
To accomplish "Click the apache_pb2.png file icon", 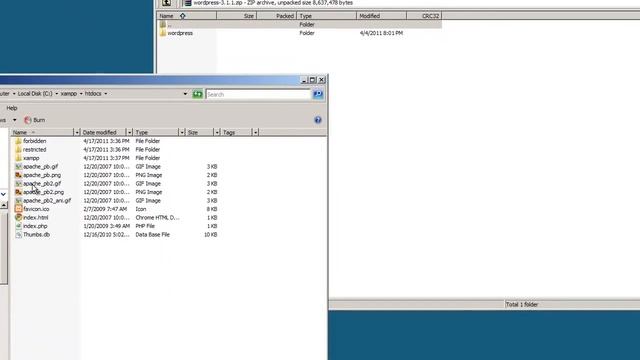I will pos(18,192).
